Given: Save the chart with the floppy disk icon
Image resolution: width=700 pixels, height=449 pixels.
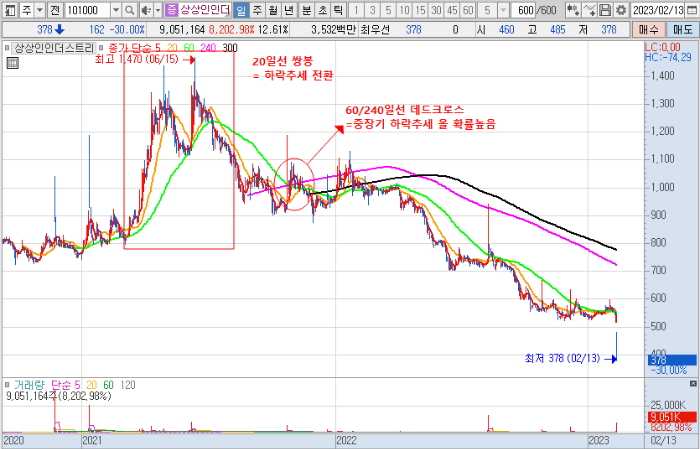Looking at the screenshot, I should coord(605,10).
